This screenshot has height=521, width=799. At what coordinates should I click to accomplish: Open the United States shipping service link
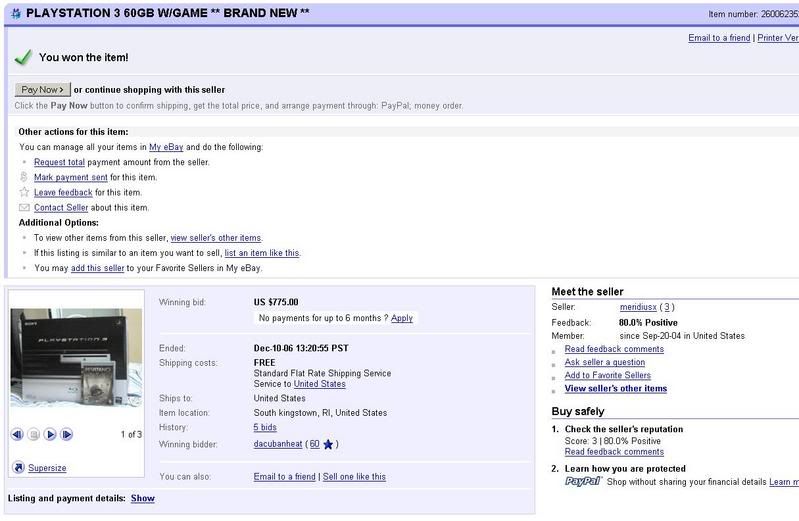(x=319, y=384)
